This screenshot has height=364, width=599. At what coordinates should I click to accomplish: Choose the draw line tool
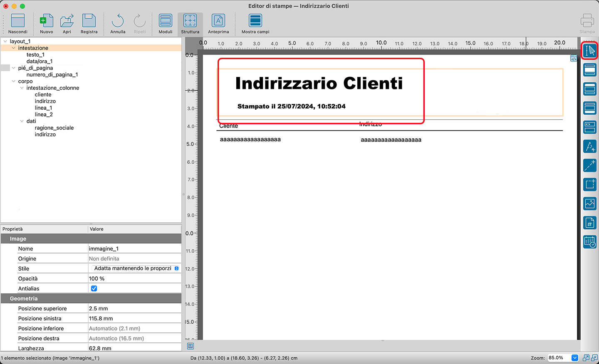coord(589,165)
